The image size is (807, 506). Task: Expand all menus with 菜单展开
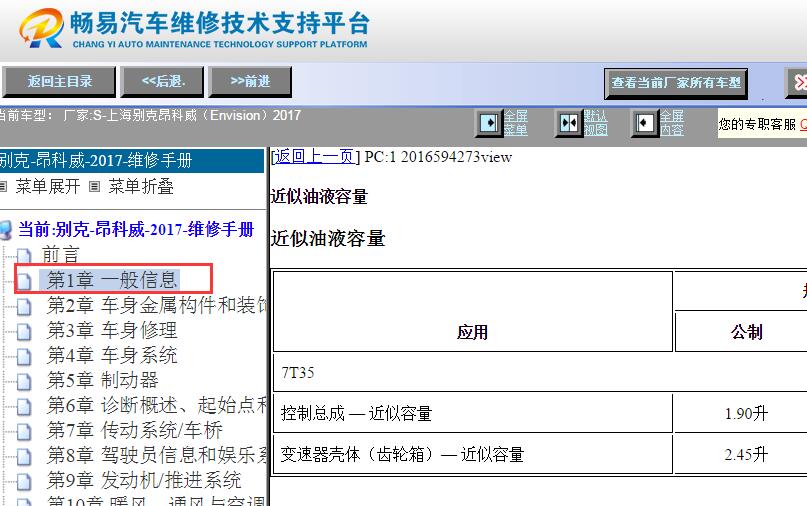[x=48, y=186]
